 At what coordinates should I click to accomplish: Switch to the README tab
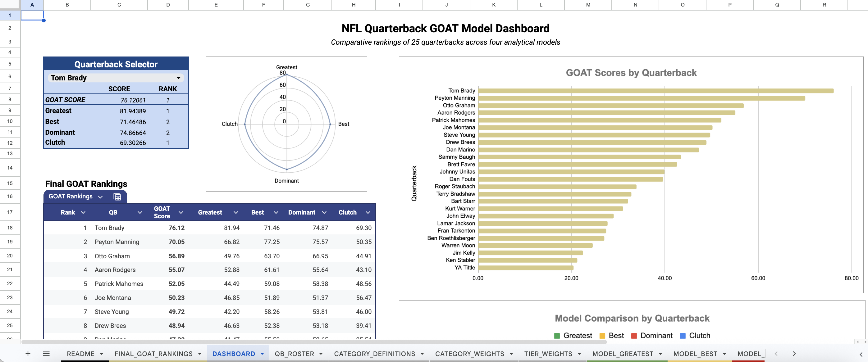pyautogui.click(x=81, y=354)
